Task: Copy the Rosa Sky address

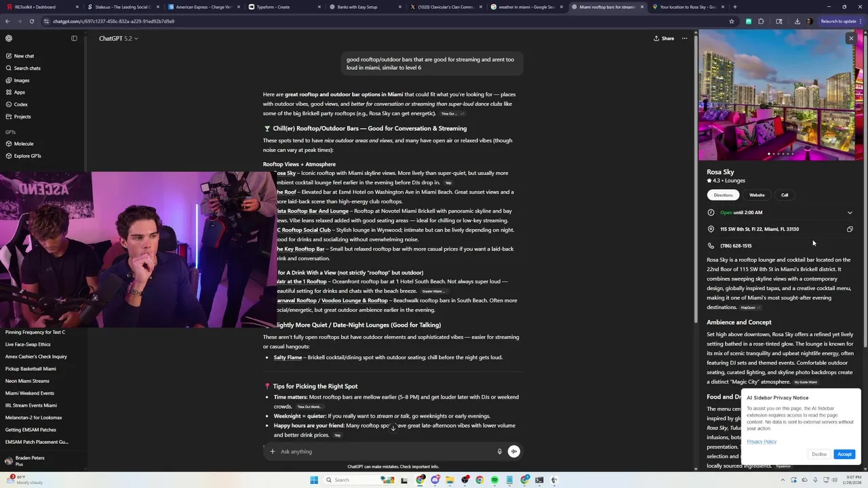Action: point(850,229)
